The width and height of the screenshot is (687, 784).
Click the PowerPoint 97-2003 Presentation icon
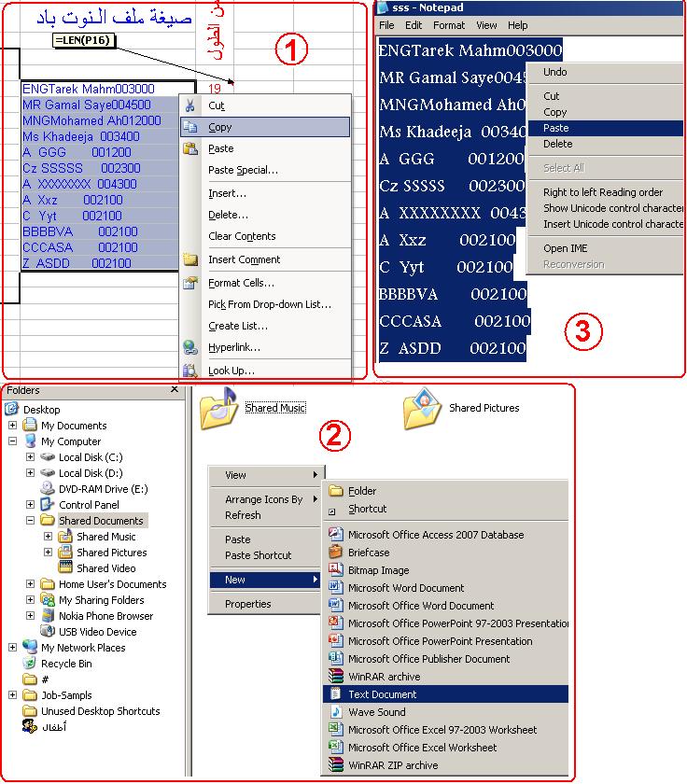point(336,623)
